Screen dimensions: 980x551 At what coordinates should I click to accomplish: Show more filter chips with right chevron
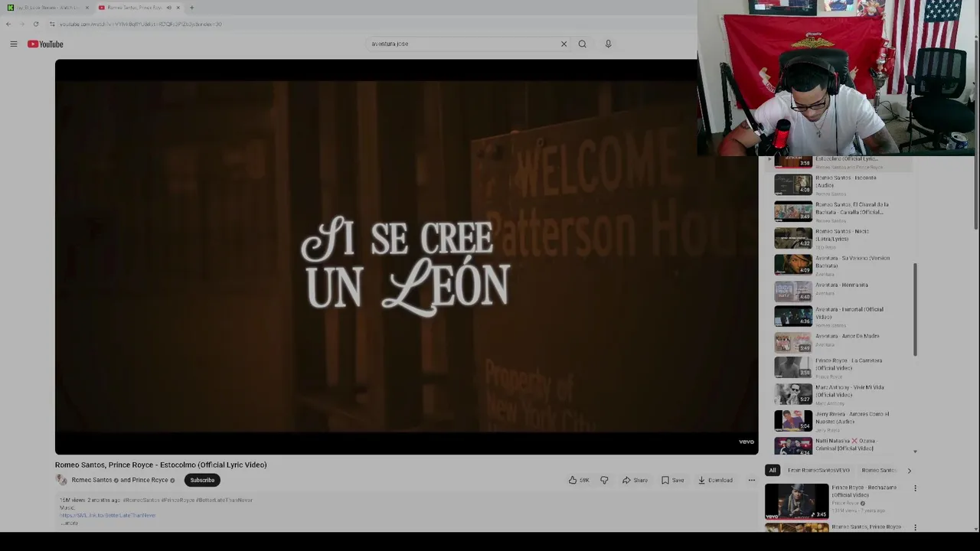click(909, 471)
